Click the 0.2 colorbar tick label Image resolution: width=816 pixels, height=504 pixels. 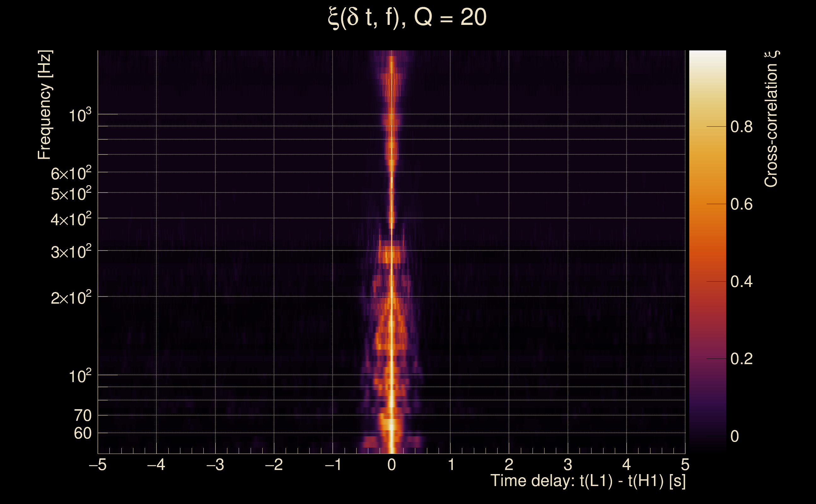(741, 359)
